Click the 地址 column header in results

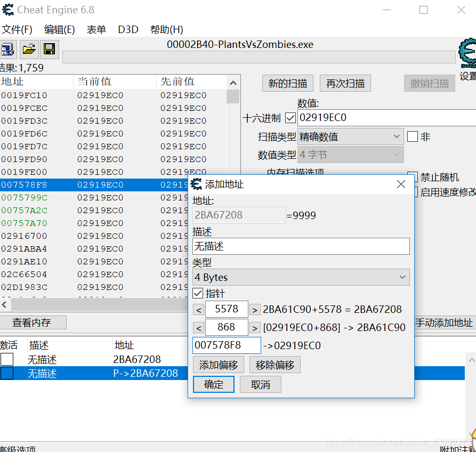pyautogui.click(x=36, y=82)
